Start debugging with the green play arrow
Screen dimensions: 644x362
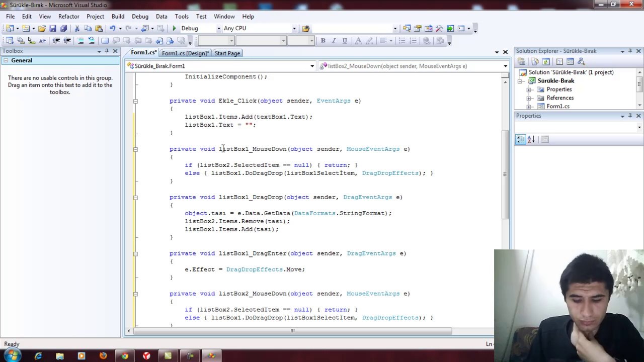174,29
